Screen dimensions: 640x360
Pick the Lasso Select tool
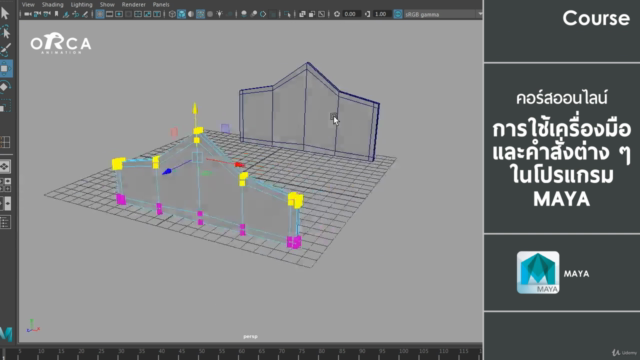click(6, 31)
